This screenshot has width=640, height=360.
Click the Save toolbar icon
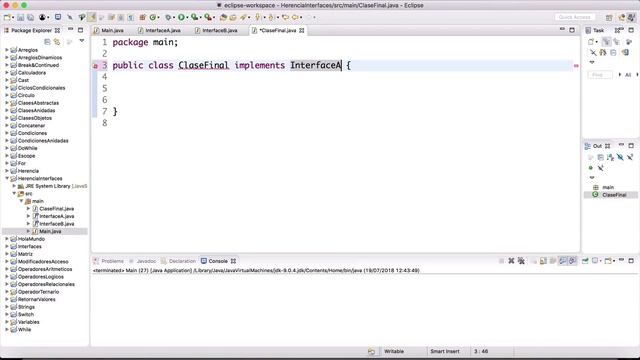(20, 18)
